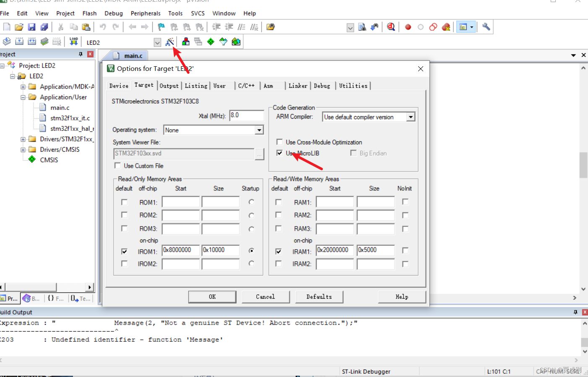Click the Rebuild all target files icon

pos(32,42)
